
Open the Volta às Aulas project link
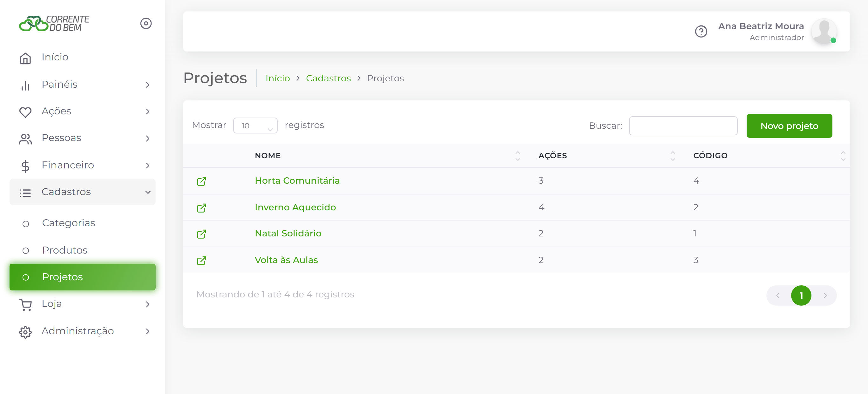[286, 260]
